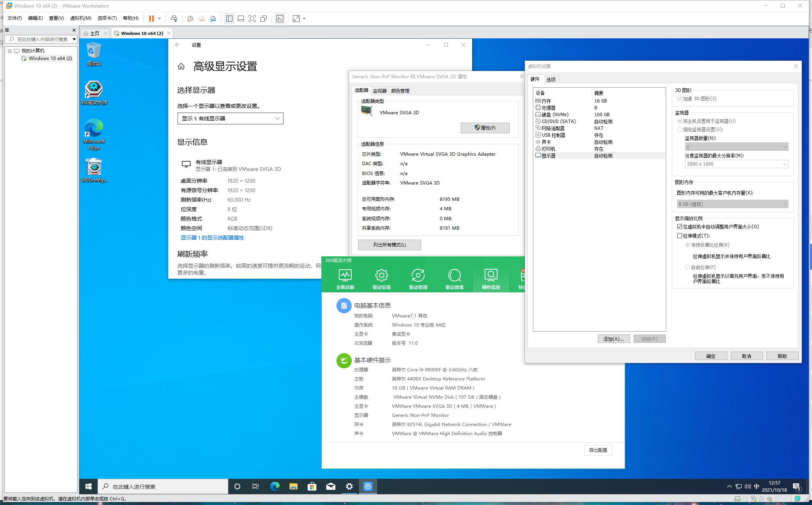Open the 选项卡(T) menu
Viewport: 812px width, 505px height.
tap(107, 18)
